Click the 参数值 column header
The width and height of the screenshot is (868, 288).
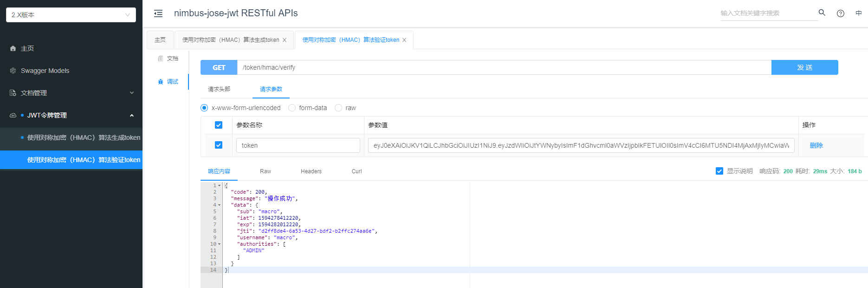pos(378,125)
